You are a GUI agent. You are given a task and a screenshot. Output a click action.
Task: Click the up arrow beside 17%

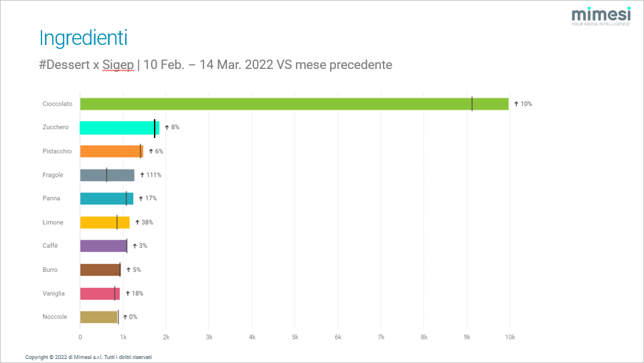point(141,198)
